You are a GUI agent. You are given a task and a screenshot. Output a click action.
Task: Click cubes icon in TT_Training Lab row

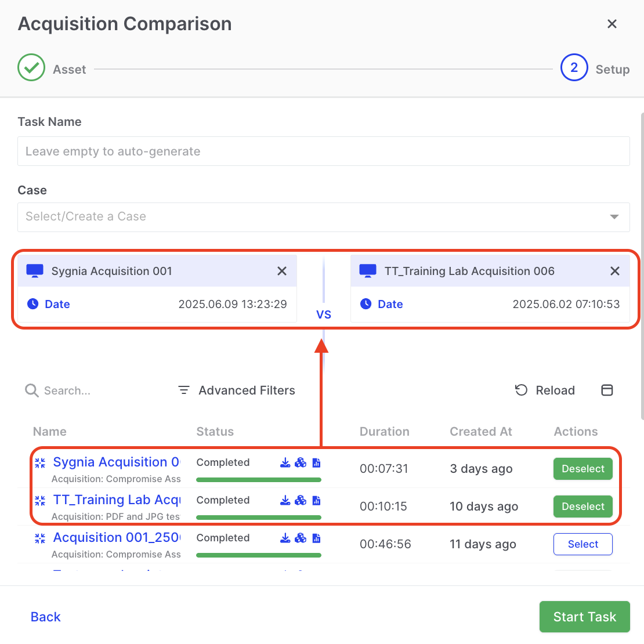[x=301, y=500]
